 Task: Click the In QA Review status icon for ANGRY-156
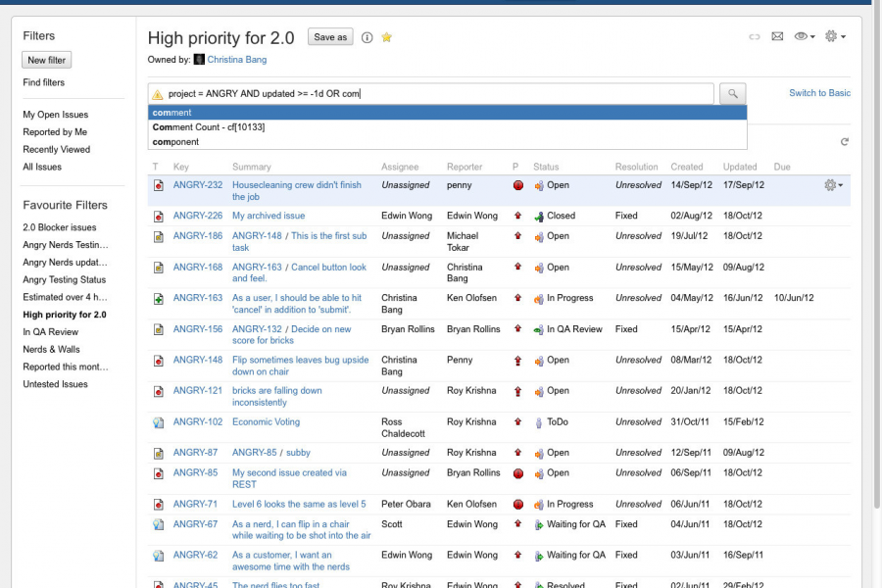click(x=539, y=329)
